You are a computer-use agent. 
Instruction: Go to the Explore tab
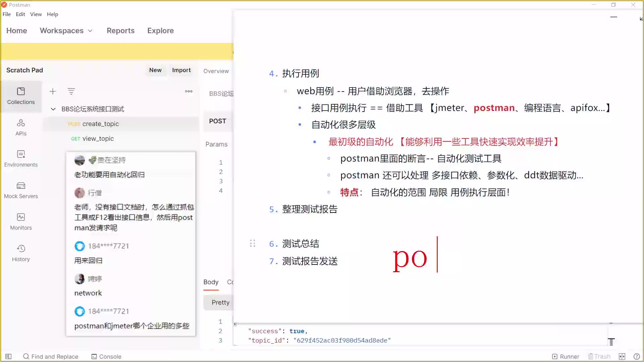click(x=160, y=31)
